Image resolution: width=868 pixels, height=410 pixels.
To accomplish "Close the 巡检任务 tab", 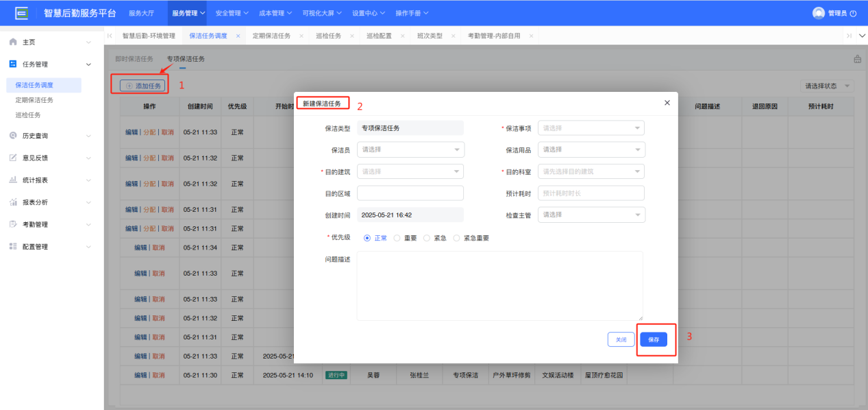I will [x=352, y=36].
